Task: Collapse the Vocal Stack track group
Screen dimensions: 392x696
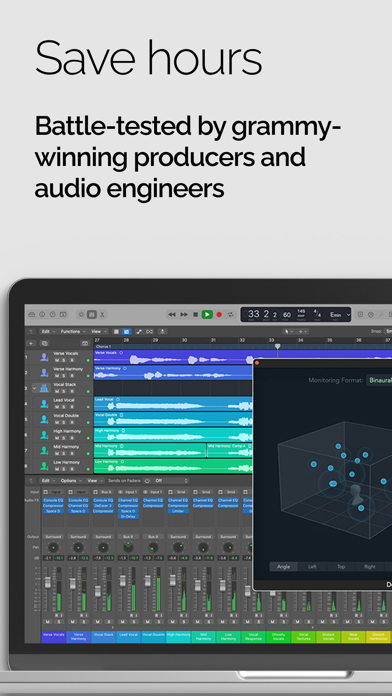Action: 34,388
